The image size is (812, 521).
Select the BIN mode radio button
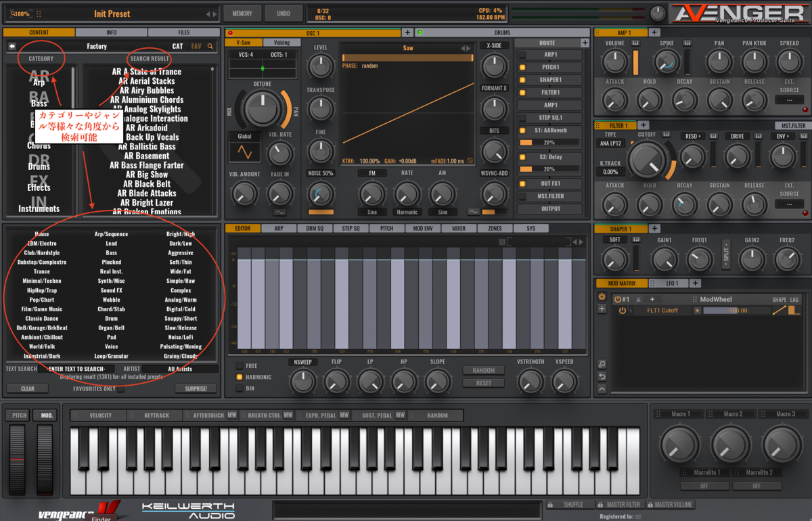[x=240, y=388]
